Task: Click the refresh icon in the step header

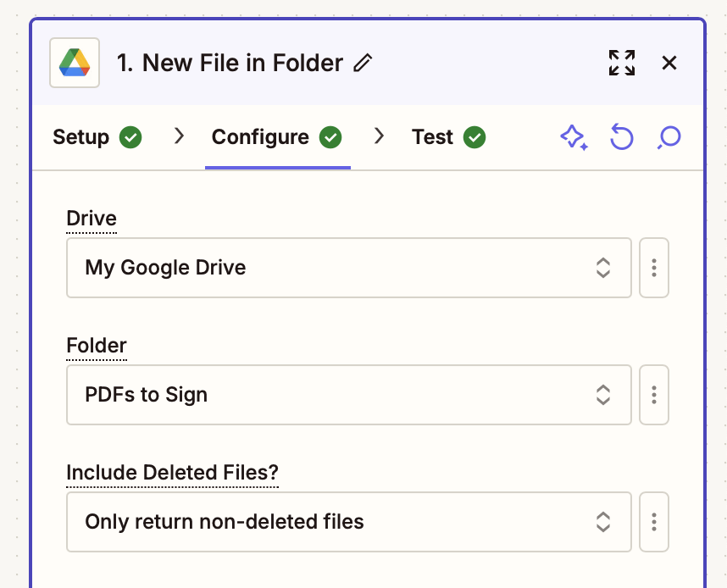Action: [621, 137]
